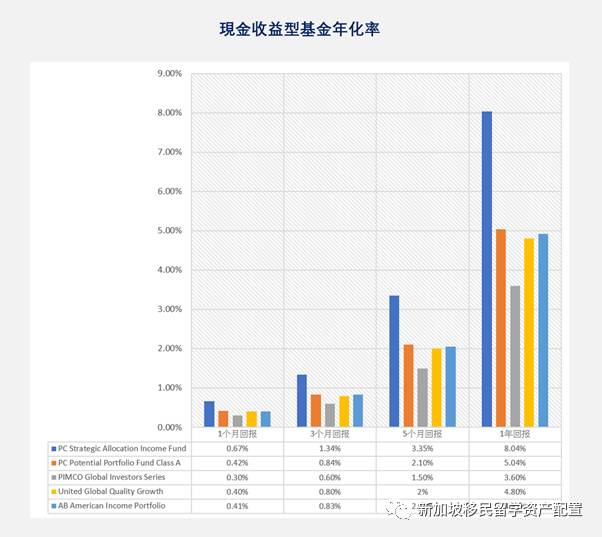Click the 0.67% table cell
Screen dimensions: 602x537
coord(237,448)
